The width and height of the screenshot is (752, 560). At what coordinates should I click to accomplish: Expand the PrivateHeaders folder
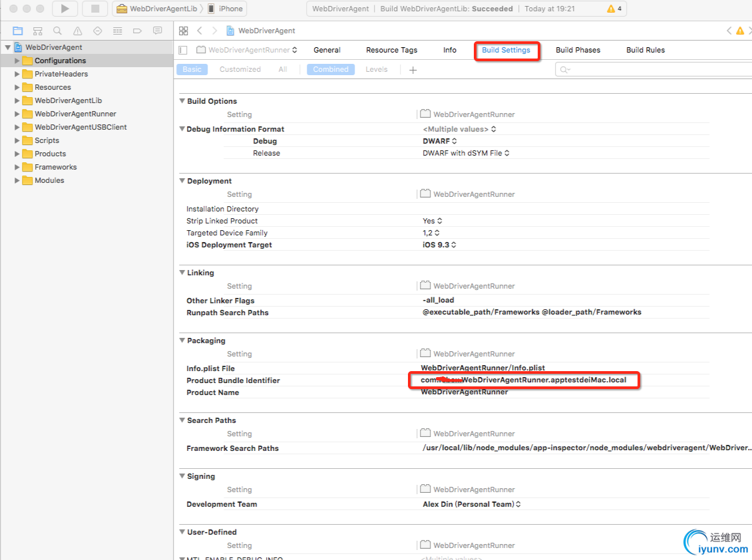coord(17,74)
